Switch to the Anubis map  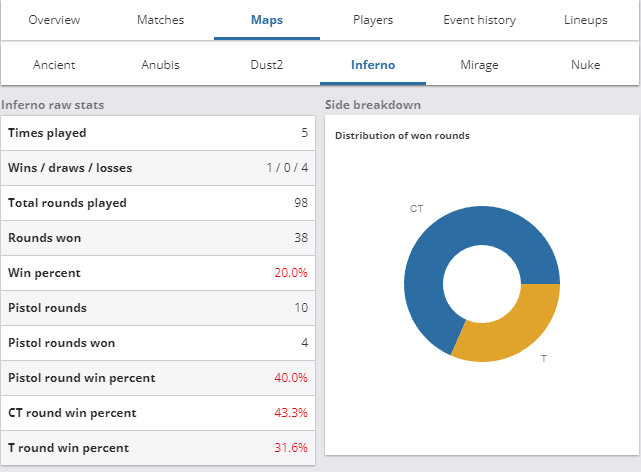click(x=160, y=65)
